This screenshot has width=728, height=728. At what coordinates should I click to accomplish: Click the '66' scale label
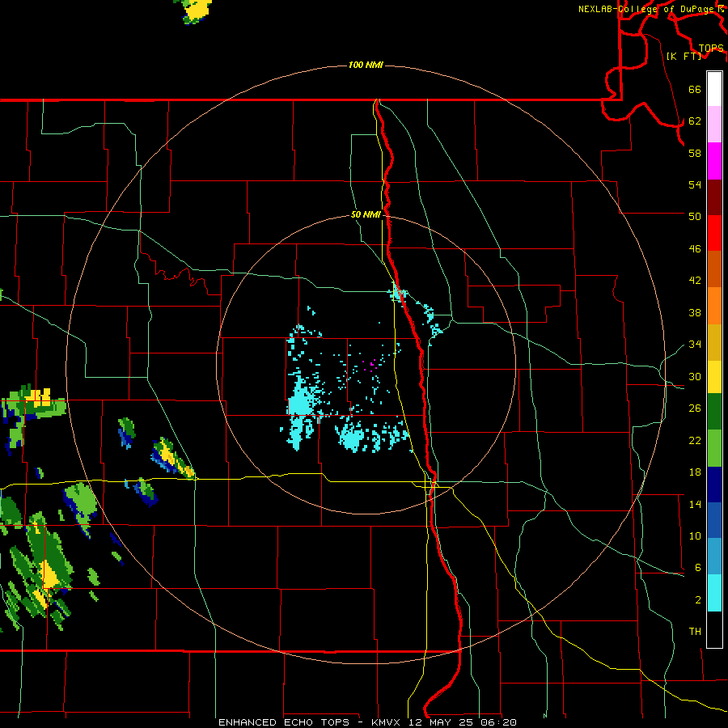[695, 89]
